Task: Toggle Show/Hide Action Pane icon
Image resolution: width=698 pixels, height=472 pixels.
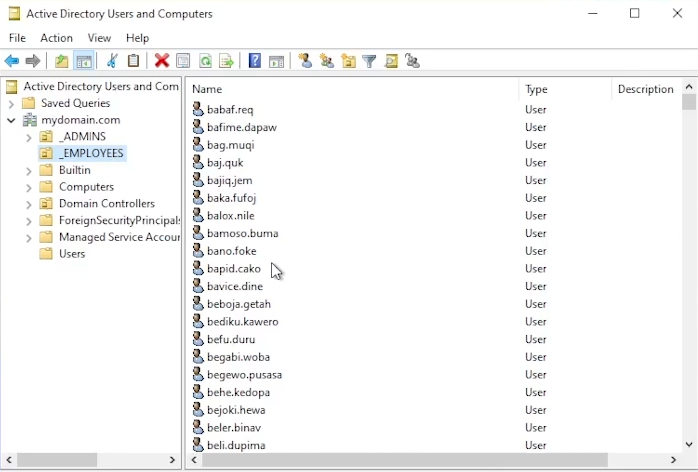Action: [x=276, y=61]
